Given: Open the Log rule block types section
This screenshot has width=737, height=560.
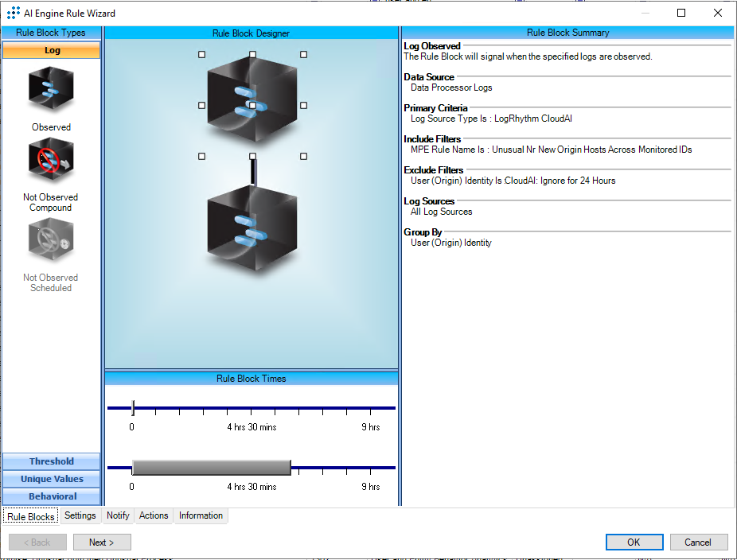Looking at the screenshot, I should (x=52, y=50).
